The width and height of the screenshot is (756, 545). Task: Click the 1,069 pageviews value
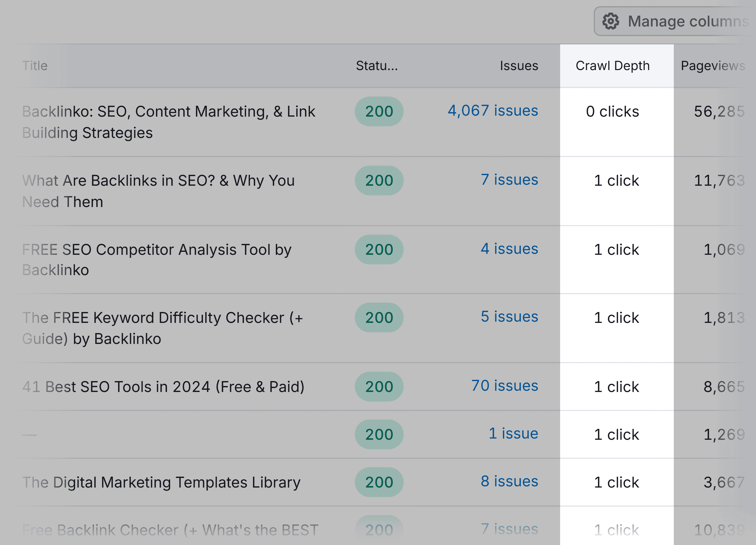724,249
